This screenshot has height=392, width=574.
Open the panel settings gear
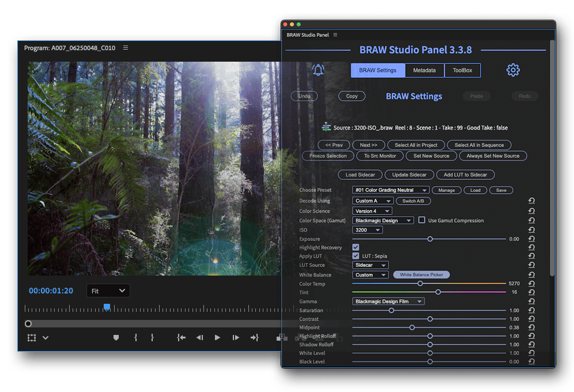(x=512, y=70)
